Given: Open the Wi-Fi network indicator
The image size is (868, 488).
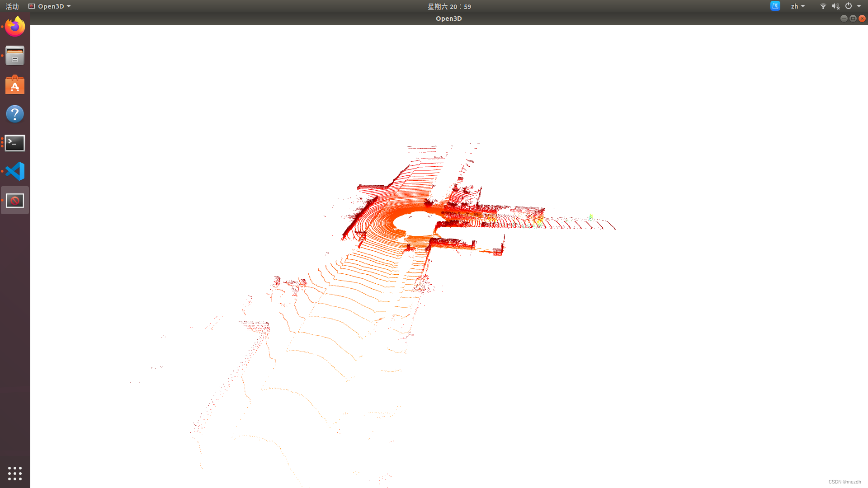Looking at the screenshot, I should pos(823,6).
